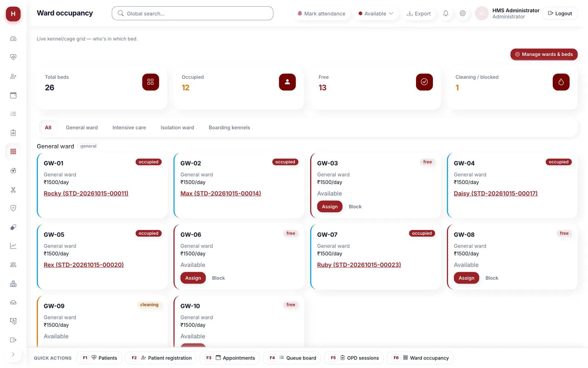This screenshot has width=588, height=368.
Task: Assign a patient to bed GW-08
Action: 466,278
